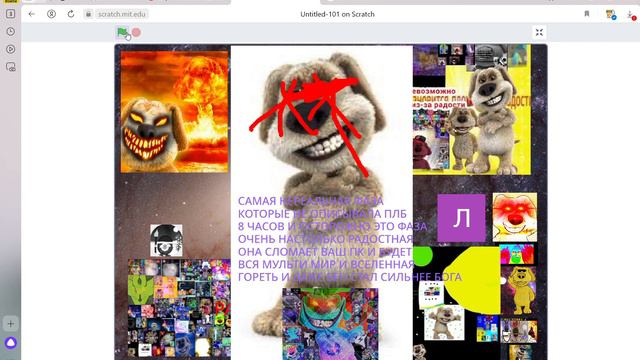The width and height of the screenshot is (640, 360).
Task: Click the fiery explosion Ben picture
Action: click(x=174, y=112)
